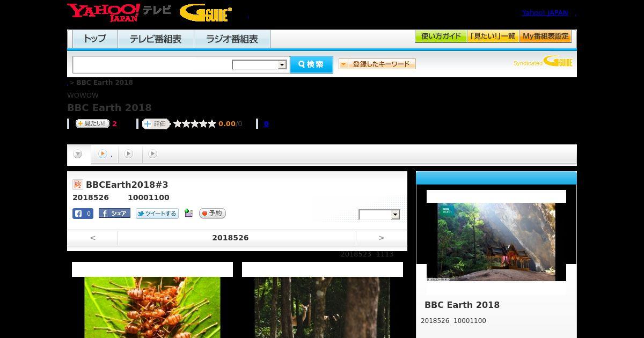Image resolution: width=644 pixels, height=338 pixels.
Task: Rate with the third star
Action: pos(195,124)
